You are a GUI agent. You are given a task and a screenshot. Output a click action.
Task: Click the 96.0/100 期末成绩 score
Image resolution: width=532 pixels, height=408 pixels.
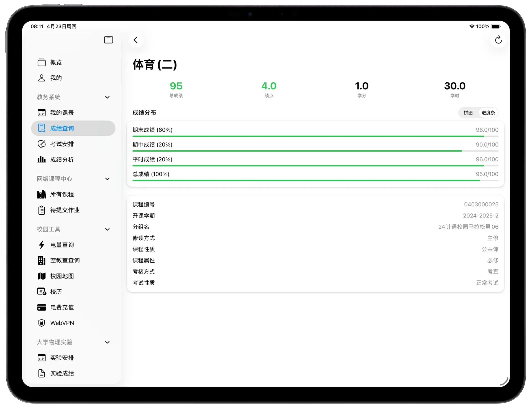(487, 130)
